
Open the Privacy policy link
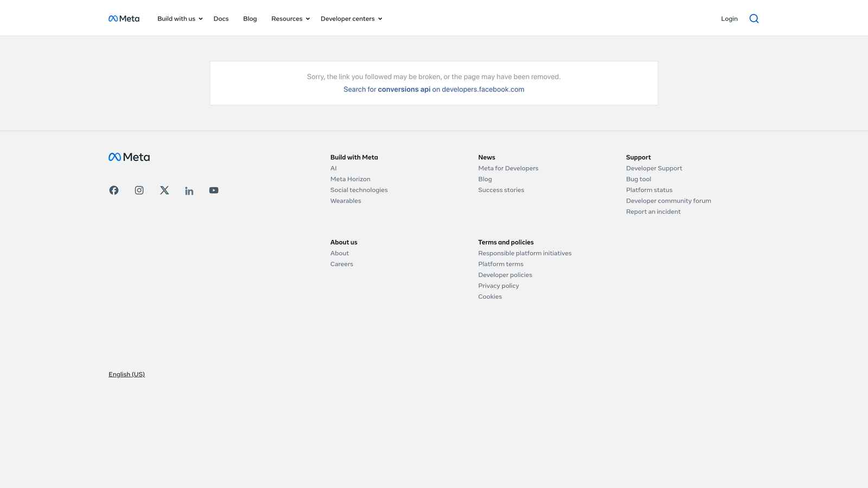pyautogui.click(x=498, y=286)
